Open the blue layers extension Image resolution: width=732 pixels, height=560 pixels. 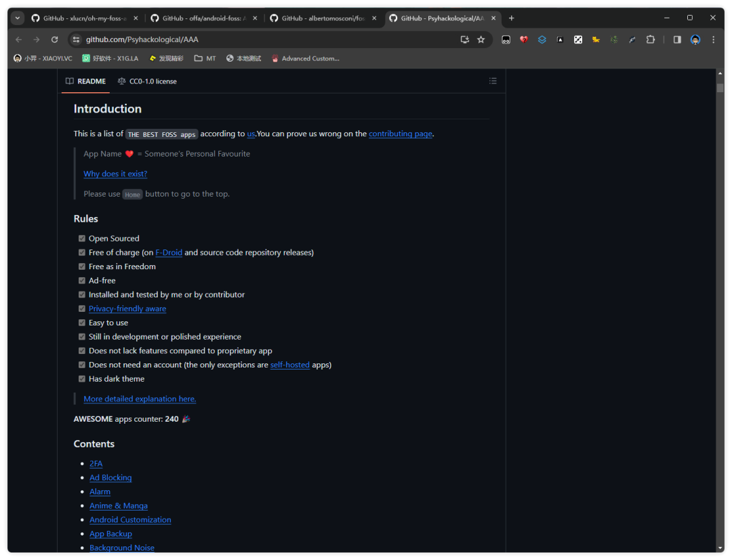[x=542, y=40]
